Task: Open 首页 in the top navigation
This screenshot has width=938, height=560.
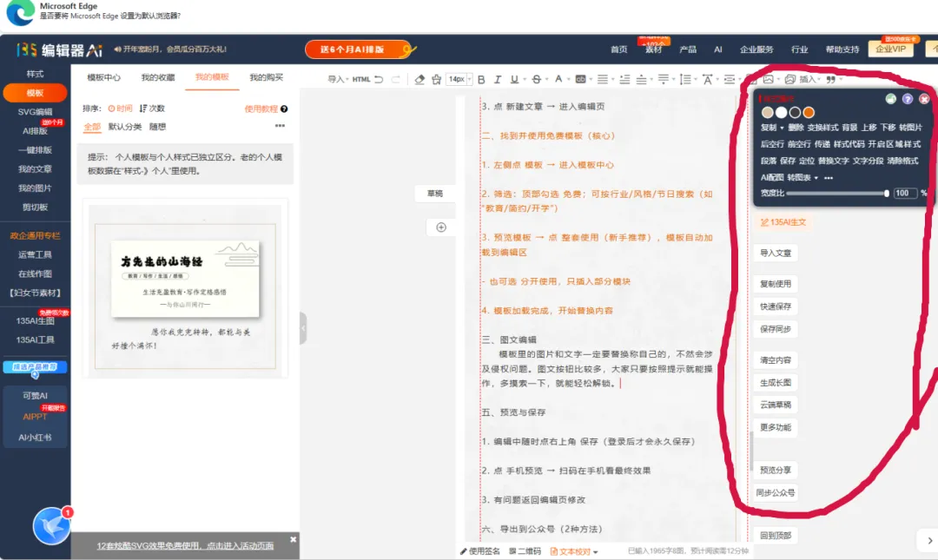Action: coord(619,49)
